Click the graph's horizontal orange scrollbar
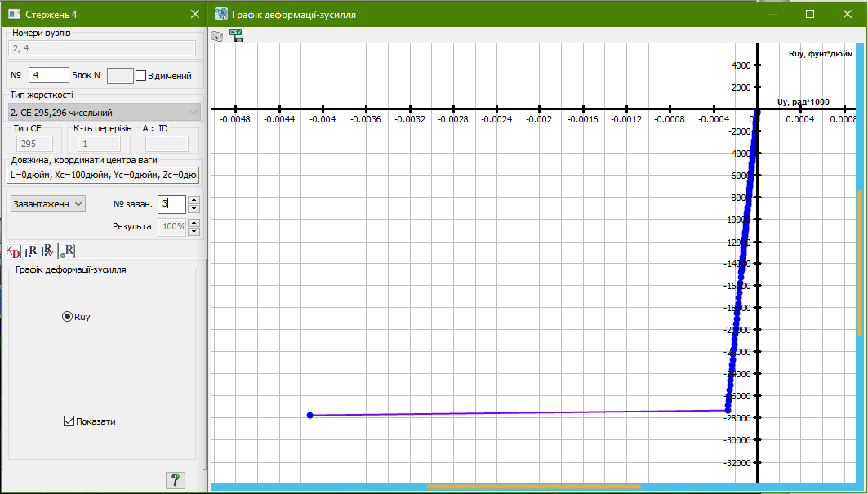868x494 pixels. click(533, 487)
